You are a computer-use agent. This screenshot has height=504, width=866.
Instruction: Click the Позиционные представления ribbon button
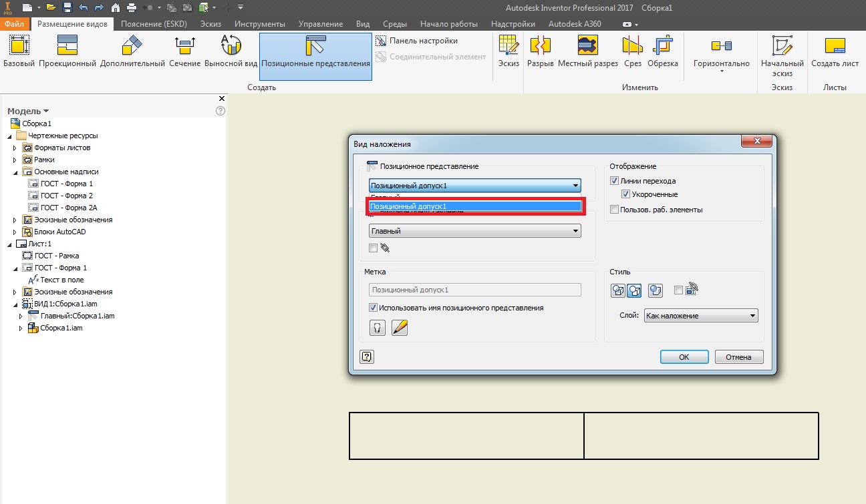click(315, 56)
